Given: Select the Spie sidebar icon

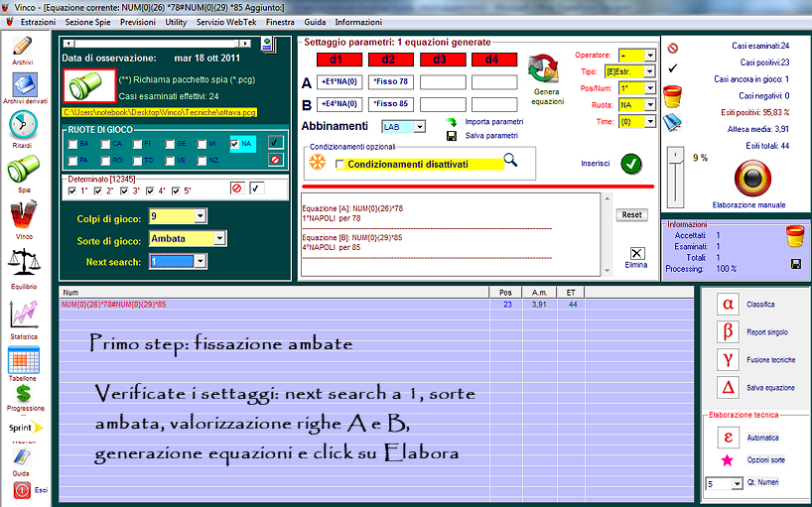Looking at the screenshot, I should (x=23, y=169).
